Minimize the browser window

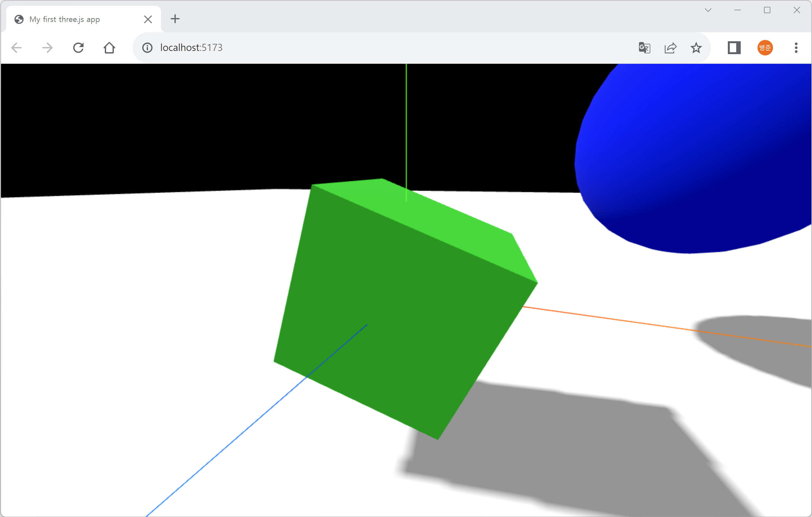click(x=738, y=10)
